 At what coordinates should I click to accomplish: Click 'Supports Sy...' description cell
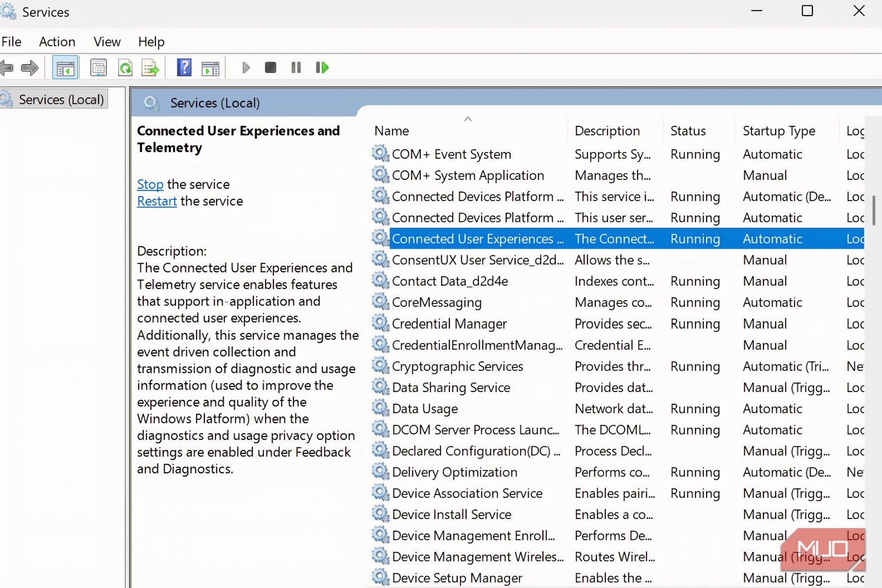pos(612,154)
